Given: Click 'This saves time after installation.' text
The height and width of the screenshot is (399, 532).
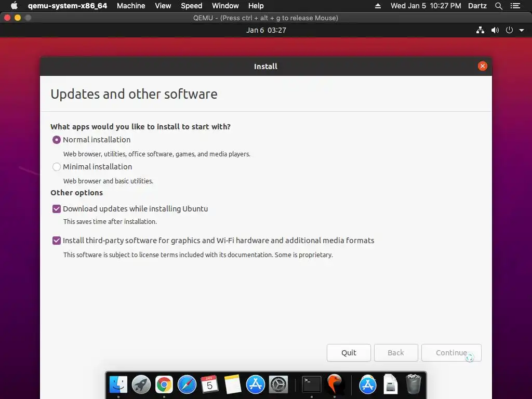Looking at the screenshot, I should point(110,221).
